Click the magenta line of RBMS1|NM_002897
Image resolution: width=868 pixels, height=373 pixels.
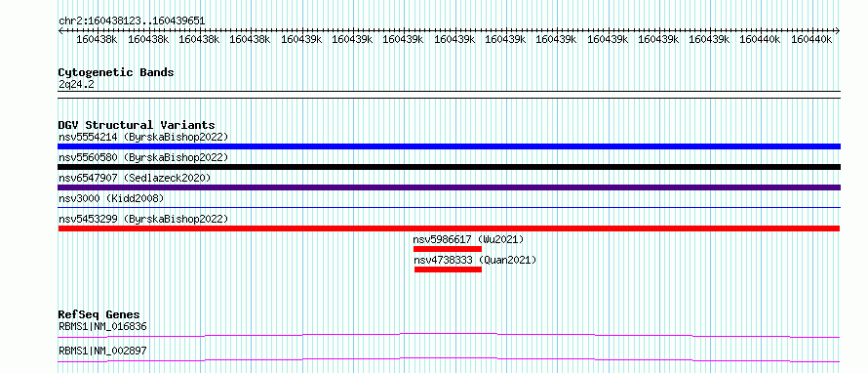coord(449,359)
